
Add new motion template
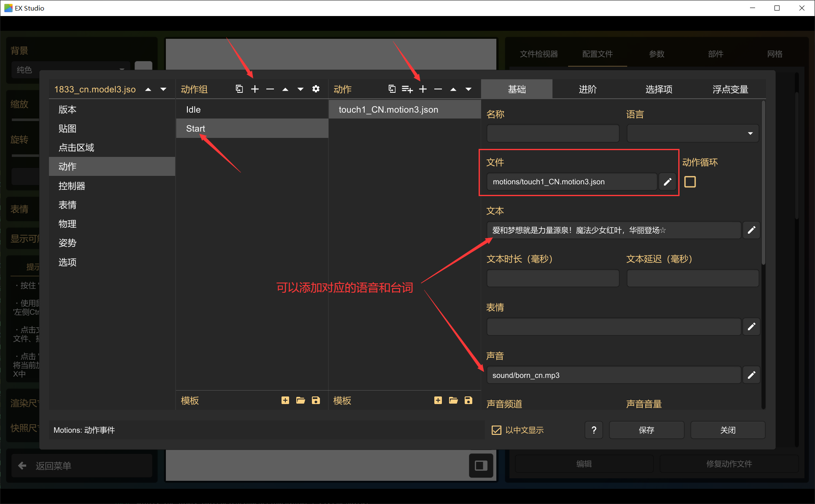click(438, 400)
